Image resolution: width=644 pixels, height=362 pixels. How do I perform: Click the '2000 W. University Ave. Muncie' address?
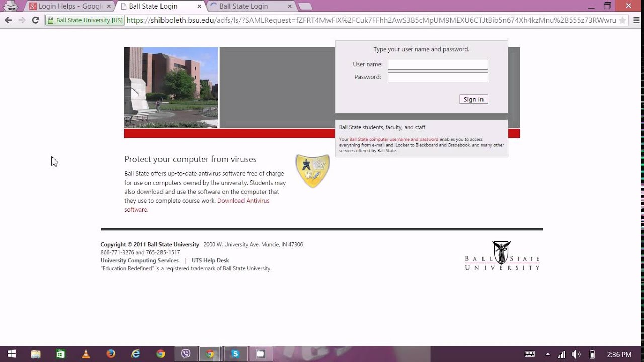tap(253, 244)
